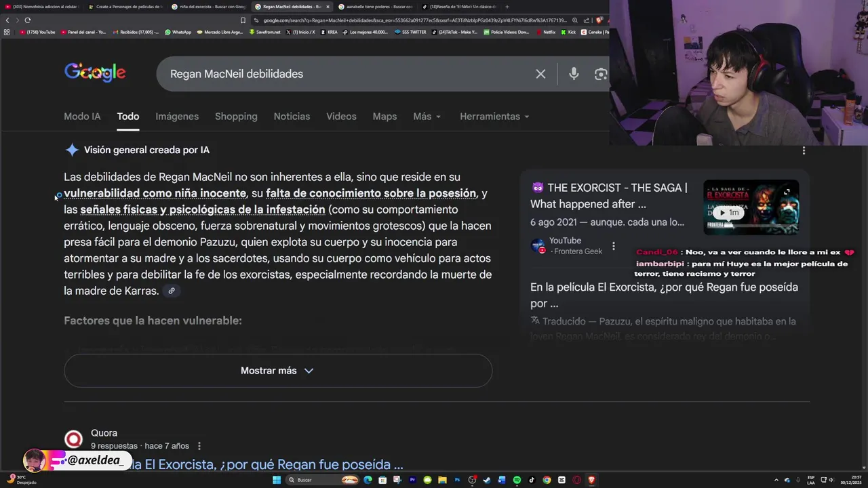
Task: Open Steam from taskbar
Action: tap(487, 480)
